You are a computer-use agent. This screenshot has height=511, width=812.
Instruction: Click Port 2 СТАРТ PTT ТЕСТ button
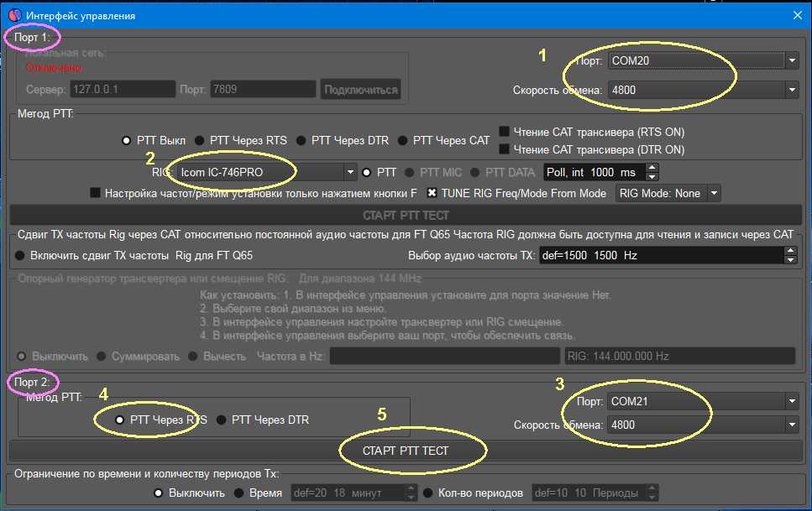(x=406, y=451)
